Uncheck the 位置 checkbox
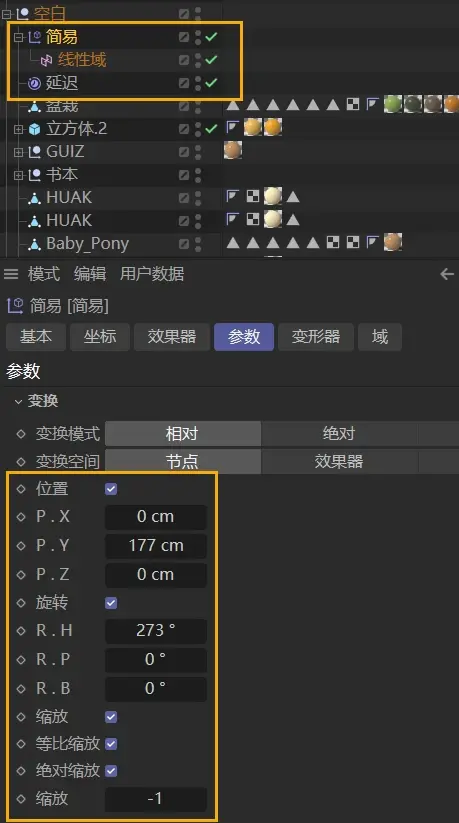 [111, 489]
